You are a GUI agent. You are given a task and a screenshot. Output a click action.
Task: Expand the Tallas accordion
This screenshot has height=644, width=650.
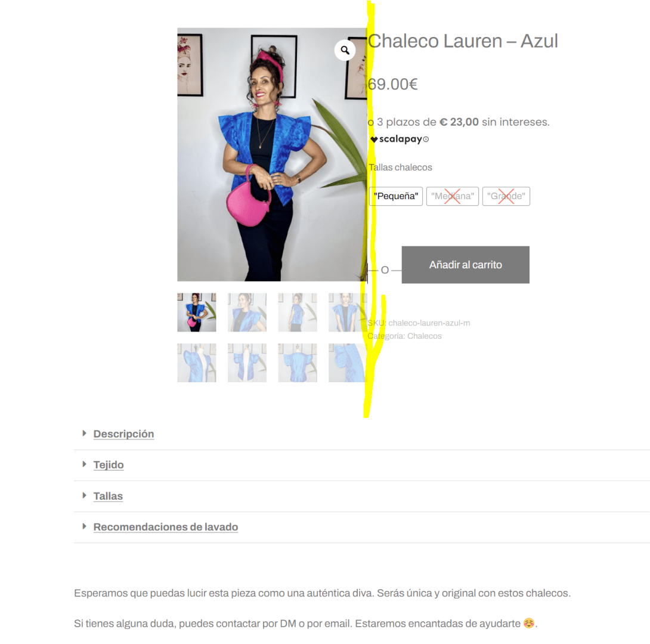coord(108,496)
